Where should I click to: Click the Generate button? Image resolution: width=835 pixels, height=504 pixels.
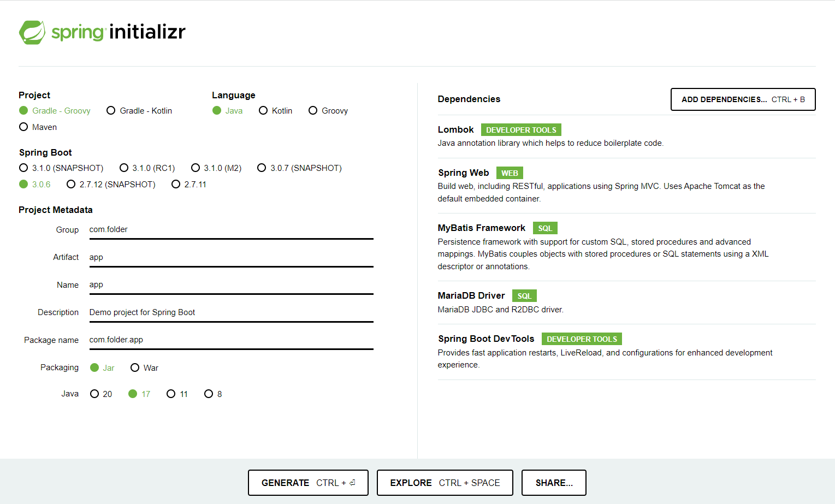tap(308, 483)
